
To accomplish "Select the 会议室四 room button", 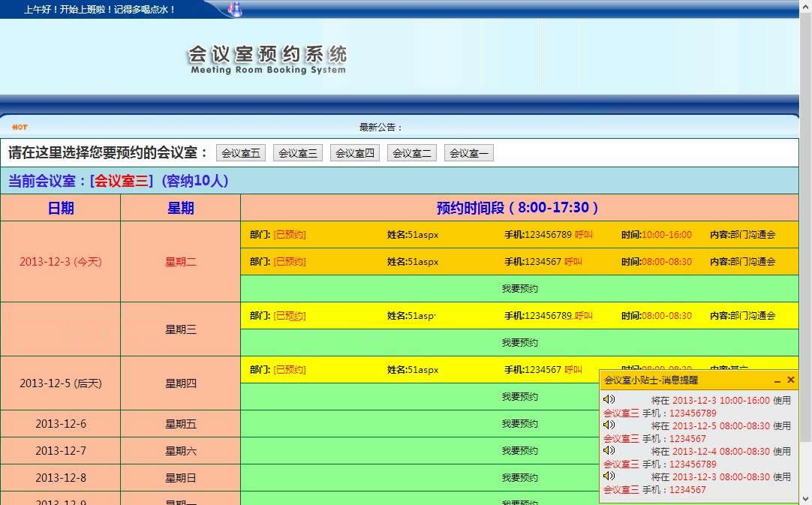I will tap(354, 152).
